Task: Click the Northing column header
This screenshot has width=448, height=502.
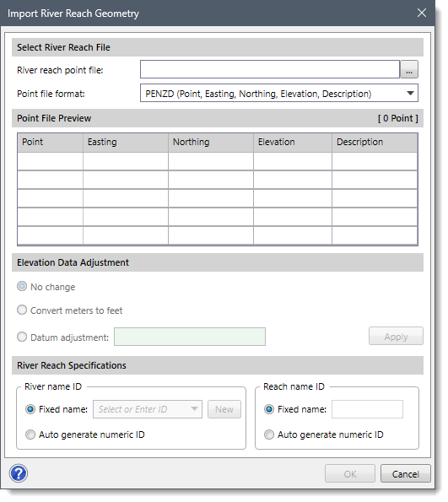Action: click(211, 142)
